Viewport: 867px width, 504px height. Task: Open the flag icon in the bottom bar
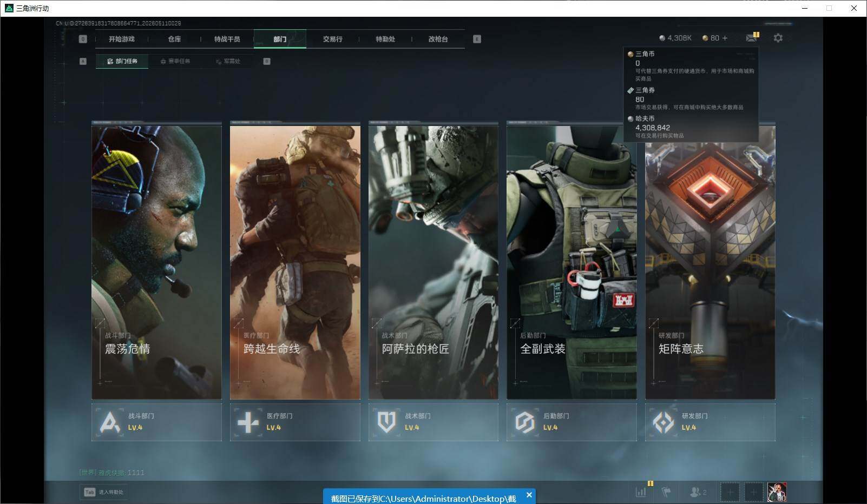[x=666, y=492]
